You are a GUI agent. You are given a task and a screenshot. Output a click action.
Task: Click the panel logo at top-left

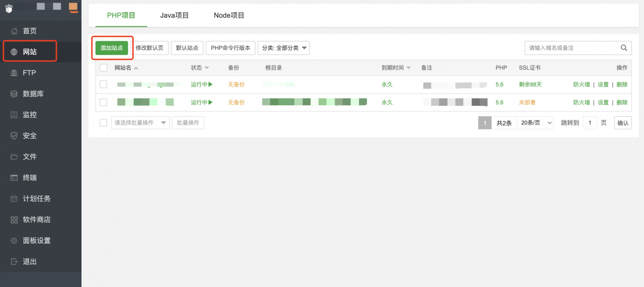9,8
